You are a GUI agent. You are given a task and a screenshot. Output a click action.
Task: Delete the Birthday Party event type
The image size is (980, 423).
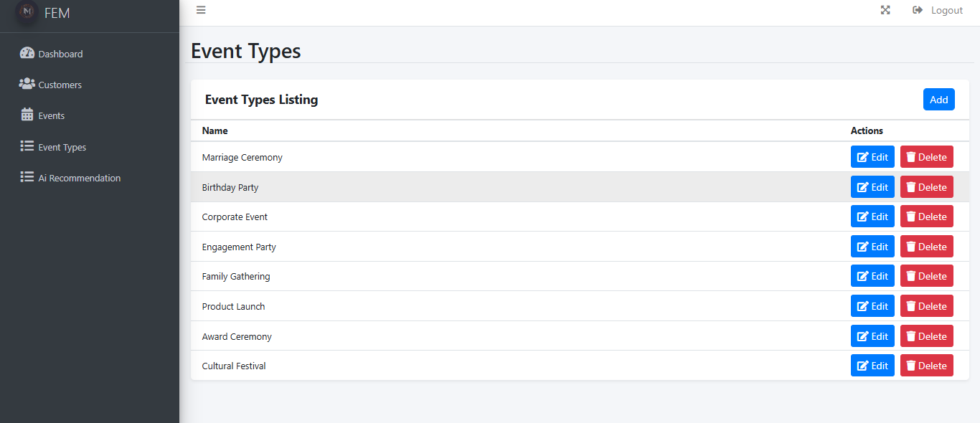(x=927, y=187)
